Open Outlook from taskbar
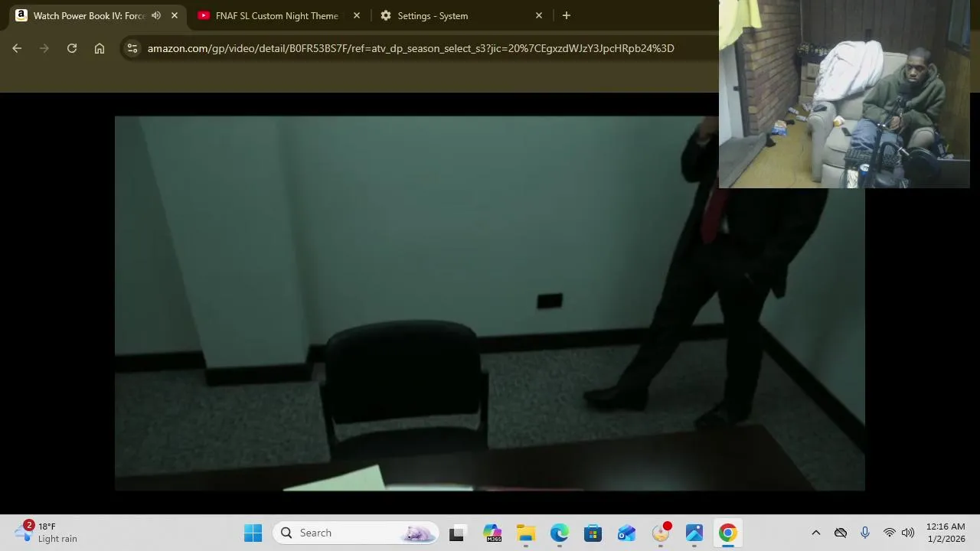Viewport: 980px width, 551px height. [x=627, y=533]
